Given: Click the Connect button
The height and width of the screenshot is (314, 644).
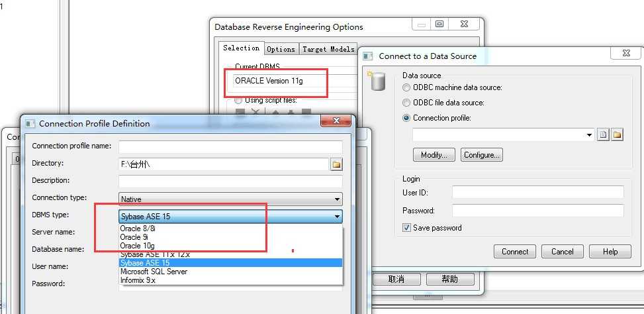Looking at the screenshot, I should pos(515,252).
